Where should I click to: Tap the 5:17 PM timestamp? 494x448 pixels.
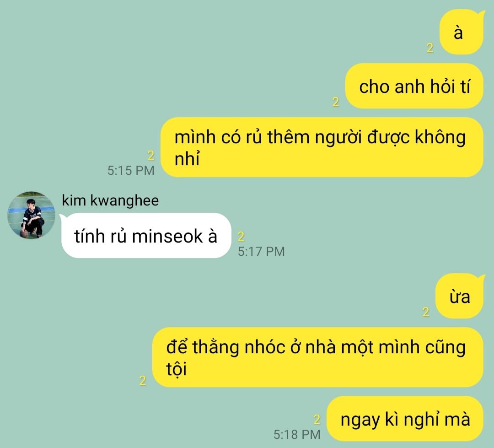261,252
